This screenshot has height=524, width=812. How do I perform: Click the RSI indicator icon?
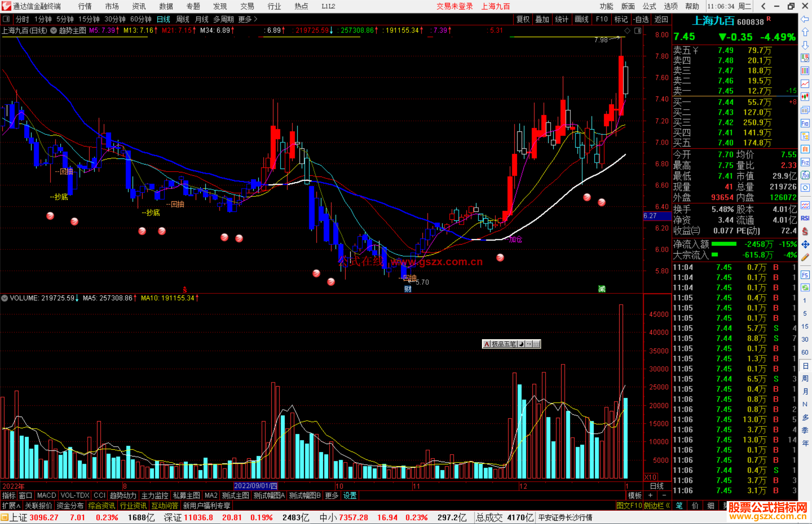805,218
